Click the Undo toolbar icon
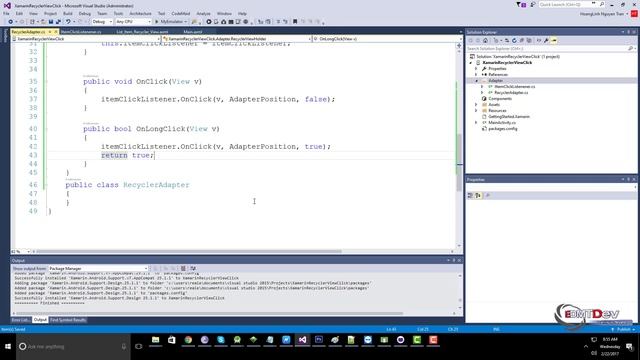Screen dimensions: 640x360 pos(68,22)
